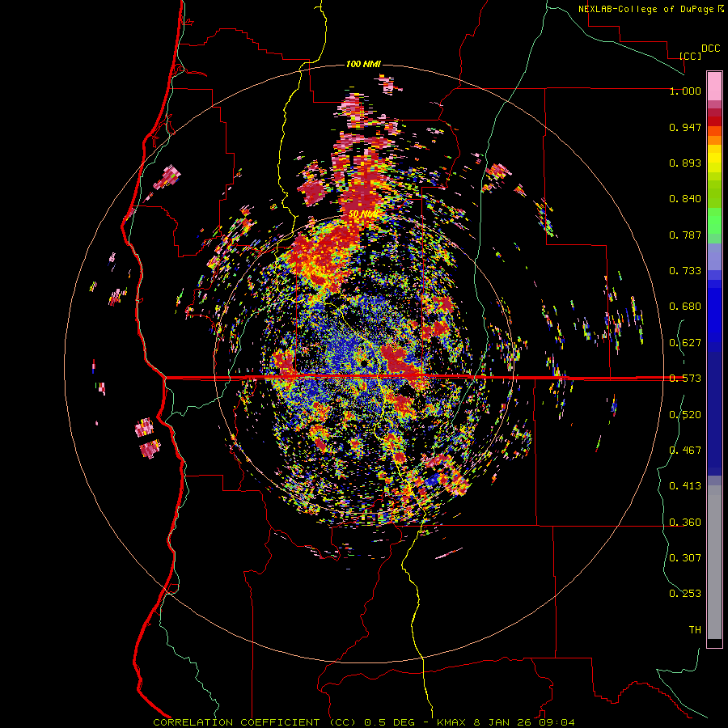Click the 0.680 legend value

[685, 307]
